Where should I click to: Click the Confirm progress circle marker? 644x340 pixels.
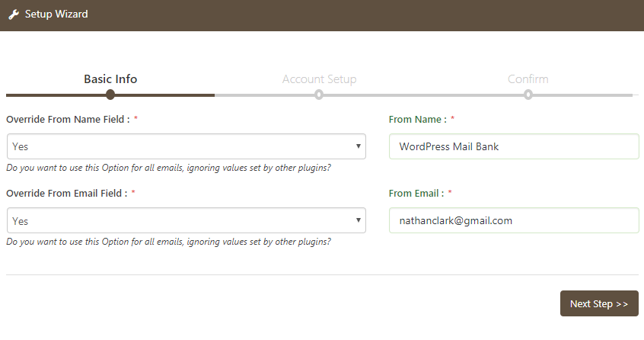[528, 95]
